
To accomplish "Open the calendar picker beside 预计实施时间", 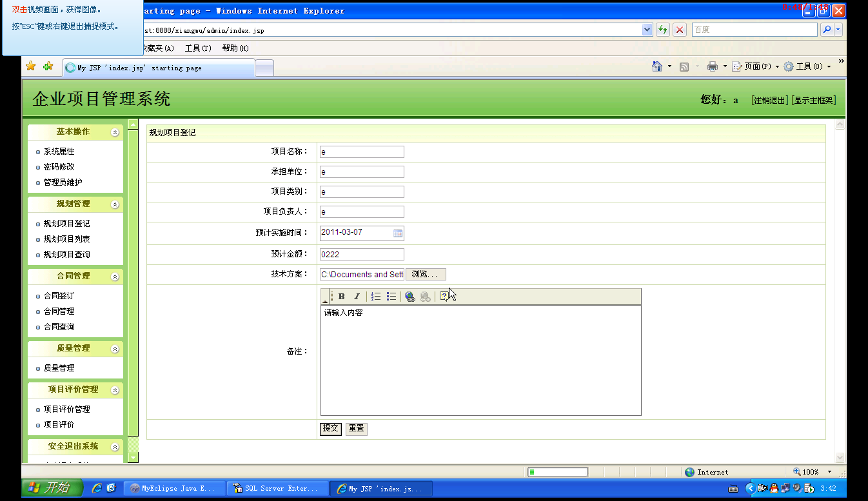I will point(398,233).
